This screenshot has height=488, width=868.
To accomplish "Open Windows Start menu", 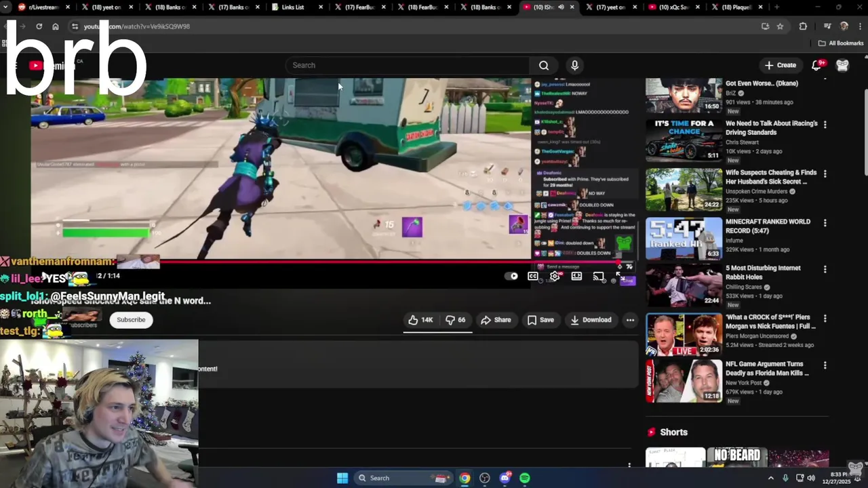I will pos(342,478).
